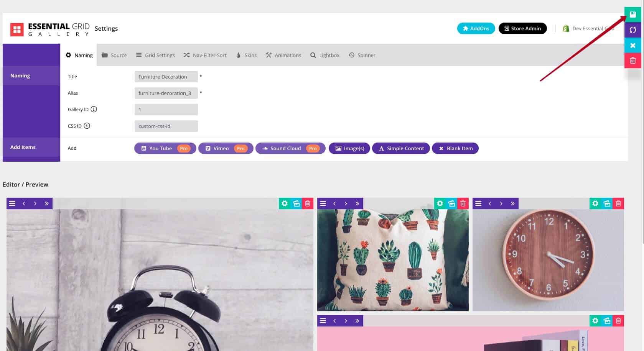The width and height of the screenshot is (644, 351).
Task: Click the Gallery ID info icon
Action: tap(94, 109)
